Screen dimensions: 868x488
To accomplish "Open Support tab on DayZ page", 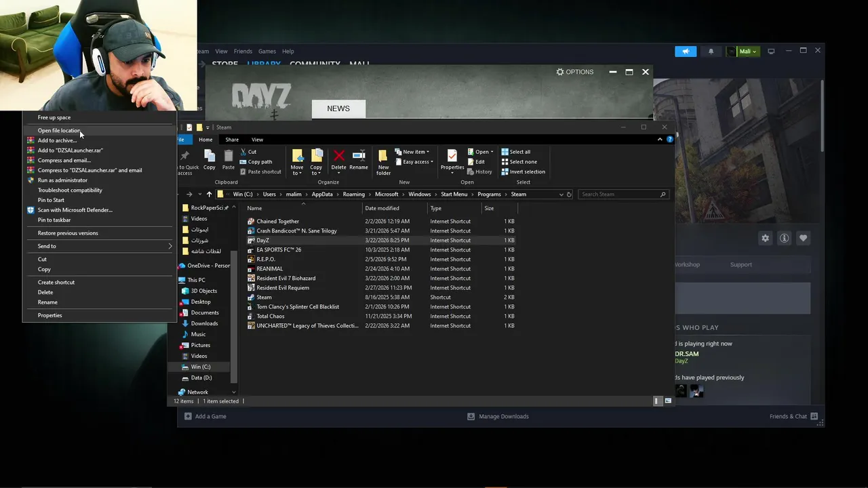I will click(741, 264).
